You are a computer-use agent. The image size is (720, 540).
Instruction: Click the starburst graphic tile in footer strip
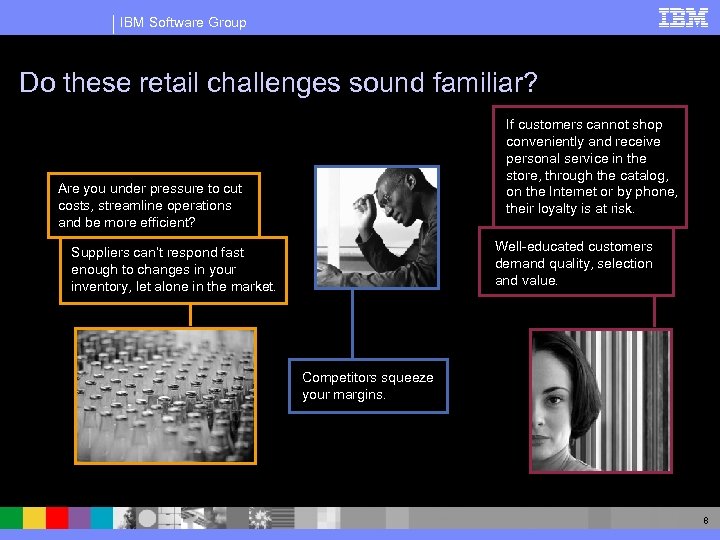(260, 518)
